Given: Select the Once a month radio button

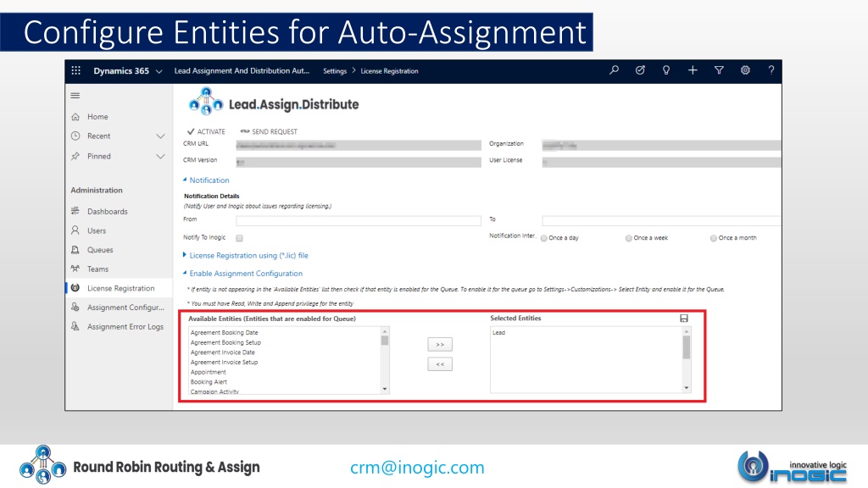Looking at the screenshot, I should click(714, 238).
